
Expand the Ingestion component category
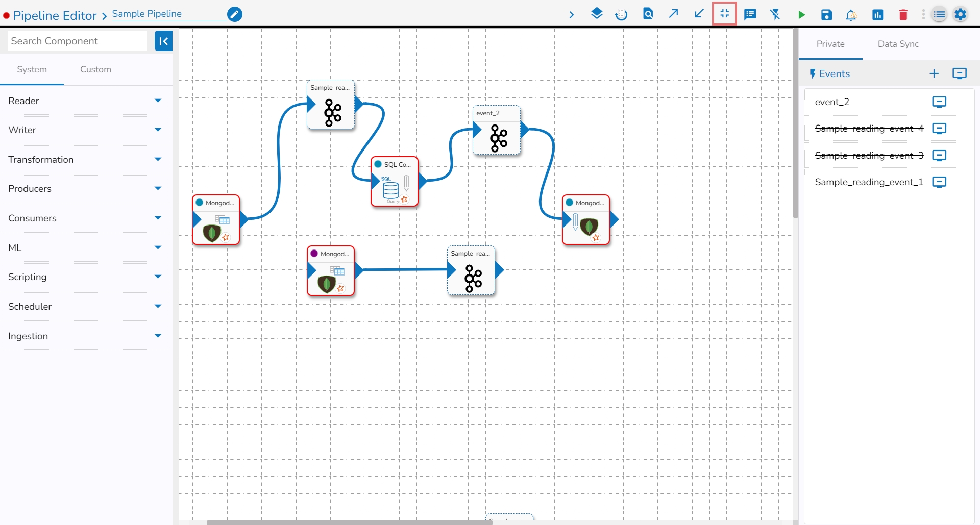coord(86,336)
